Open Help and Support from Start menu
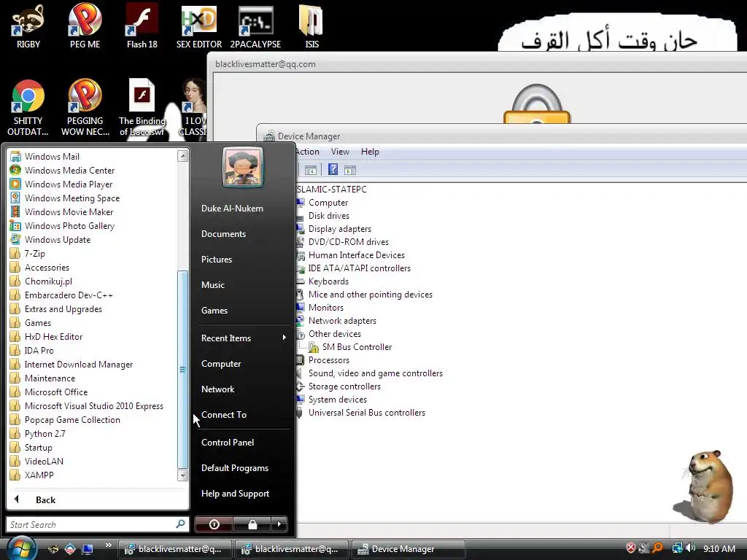The height and width of the screenshot is (560, 747). coord(235,494)
